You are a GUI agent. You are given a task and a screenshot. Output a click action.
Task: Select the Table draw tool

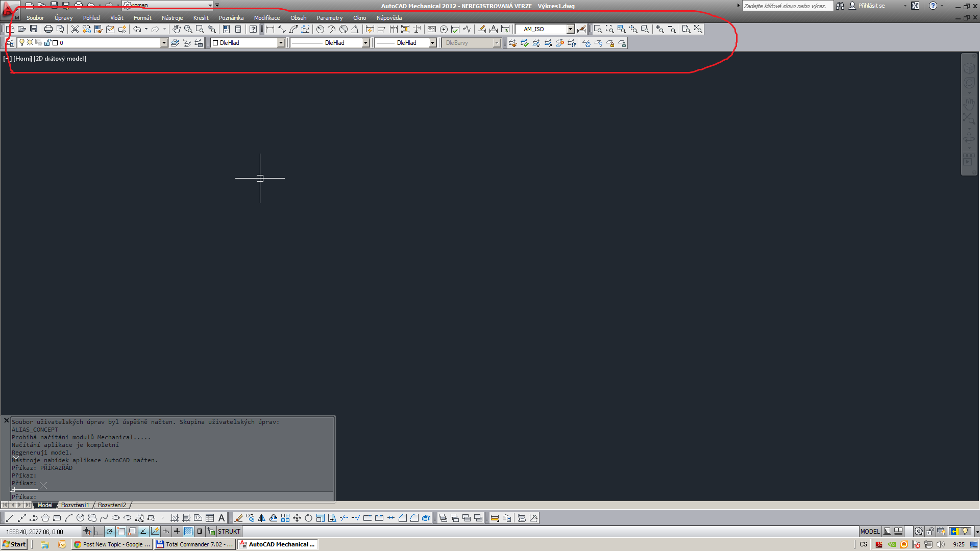click(x=210, y=518)
